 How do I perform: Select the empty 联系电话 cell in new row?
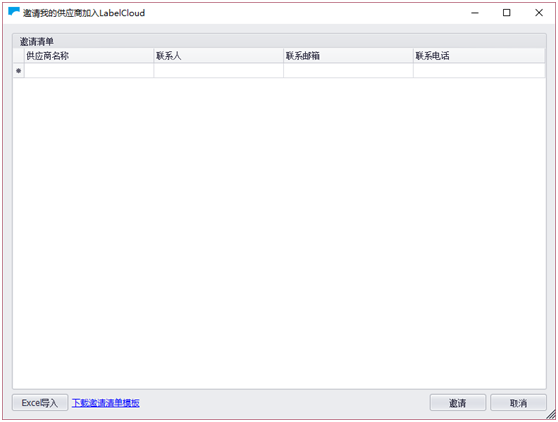(479, 71)
